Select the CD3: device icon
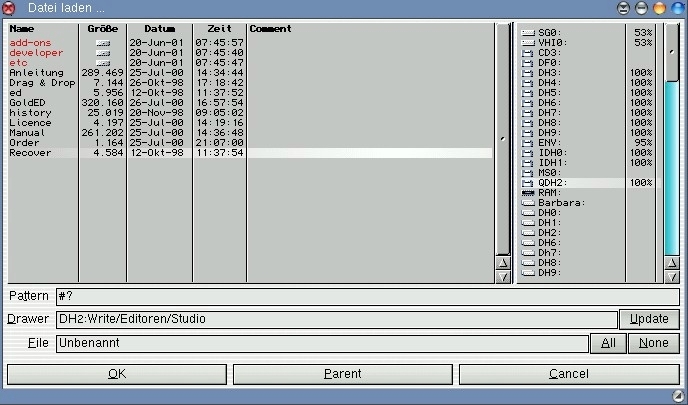The image size is (688, 405). [x=528, y=53]
